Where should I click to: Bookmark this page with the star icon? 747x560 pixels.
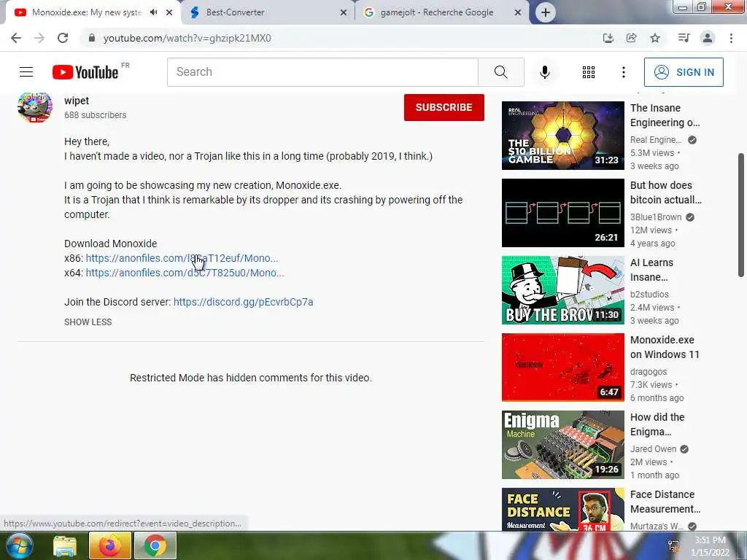click(x=655, y=38)
